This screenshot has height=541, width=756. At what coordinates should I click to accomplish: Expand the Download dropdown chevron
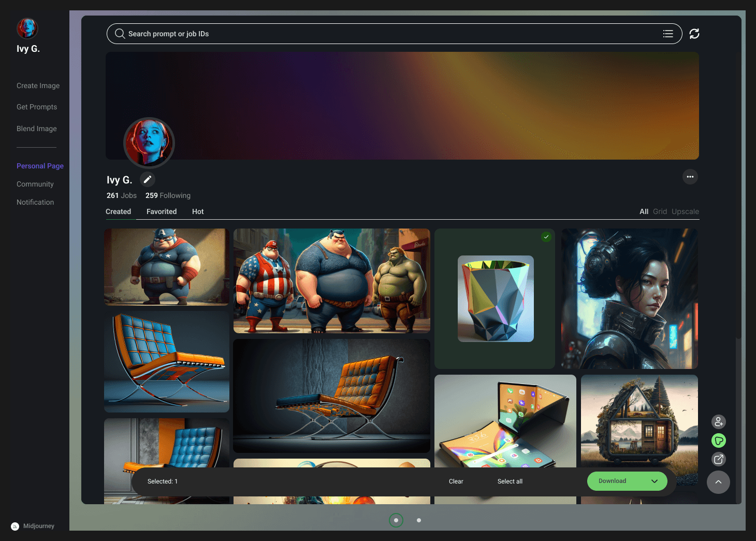655,481
